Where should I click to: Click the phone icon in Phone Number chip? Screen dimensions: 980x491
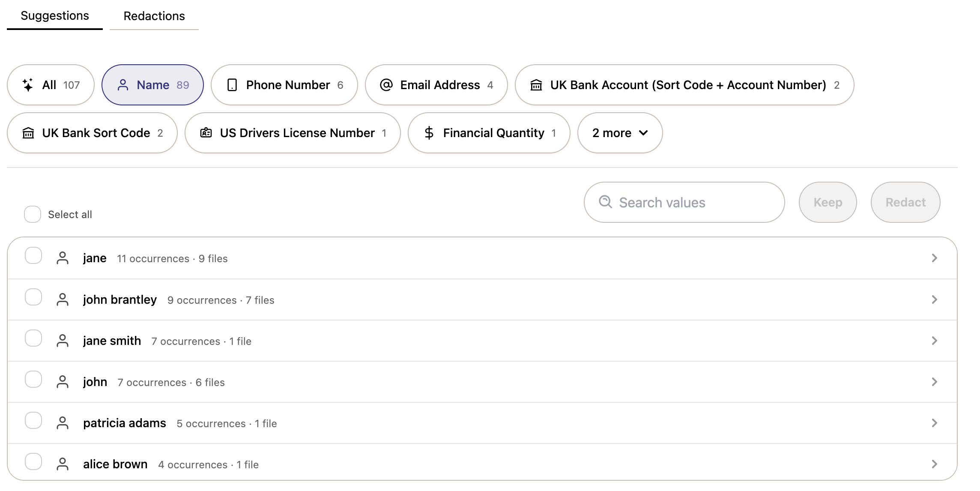click(x=232, y=85)
